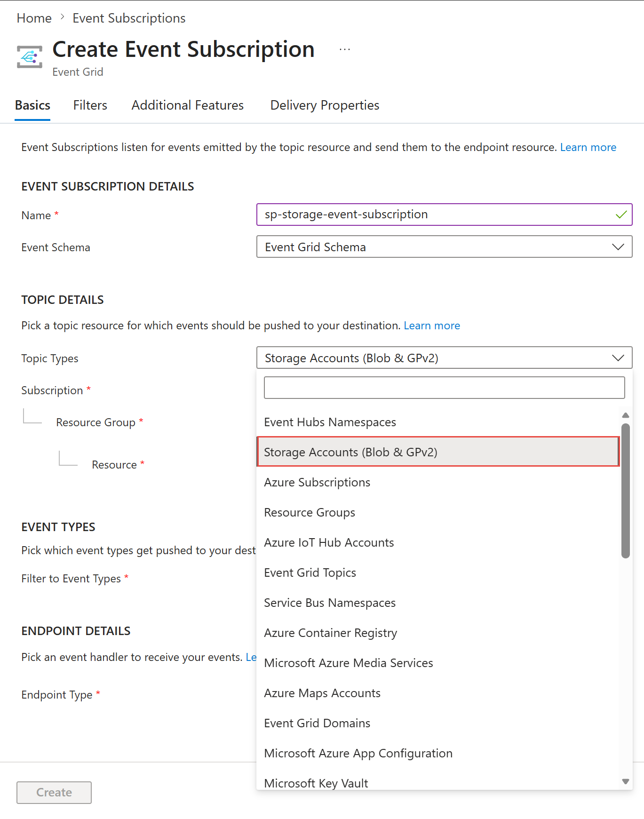Choose Microsoft Azure Media Services option
644x819 pixels.
[438, 663]
